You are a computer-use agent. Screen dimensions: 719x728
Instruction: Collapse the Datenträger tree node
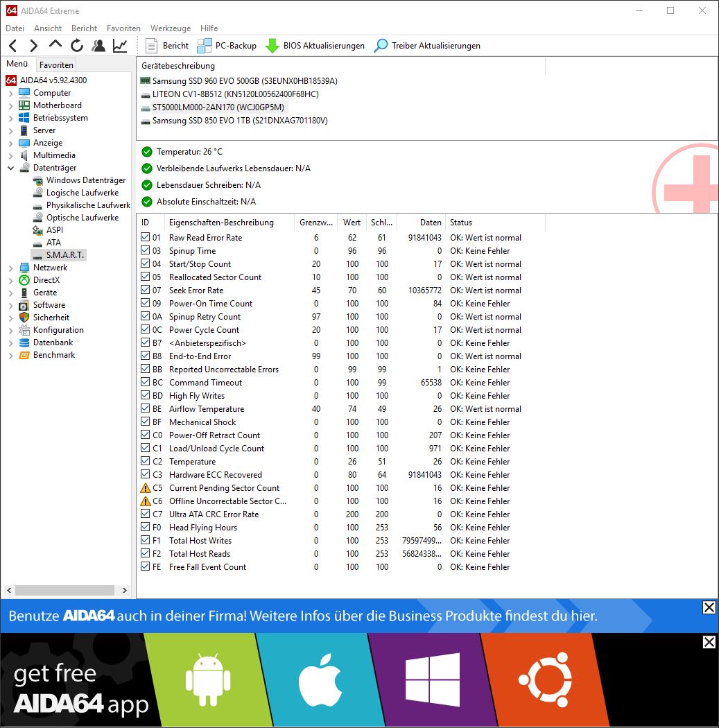pyautogui.click(x=10, y=168)
